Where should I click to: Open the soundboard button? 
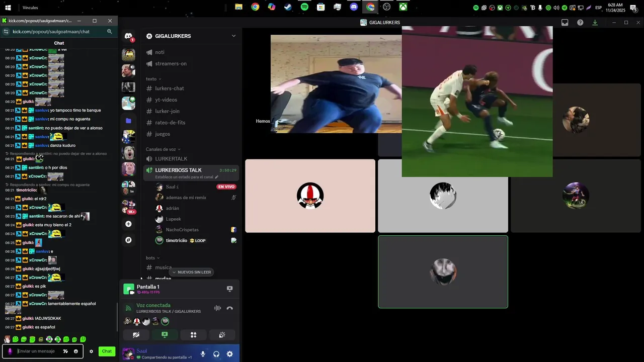coord(222,335)
